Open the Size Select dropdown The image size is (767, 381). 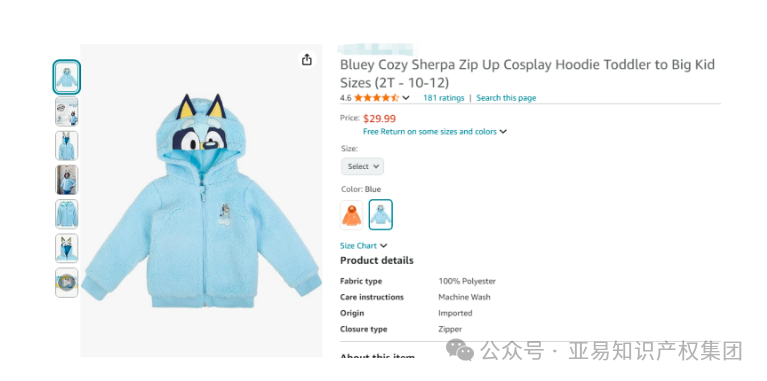coord(362,166)
